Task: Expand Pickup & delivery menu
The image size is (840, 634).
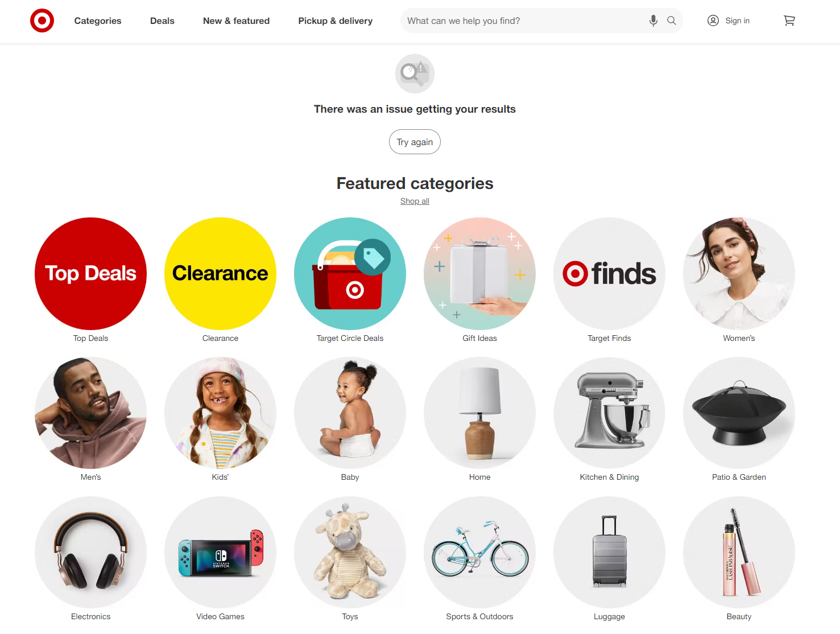Action: tap(336, 20)
